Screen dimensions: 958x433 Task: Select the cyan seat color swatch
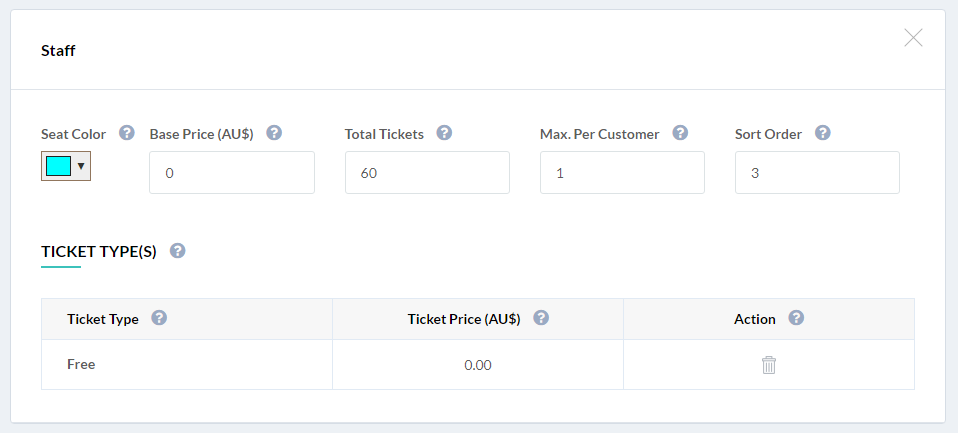point(59,166)
